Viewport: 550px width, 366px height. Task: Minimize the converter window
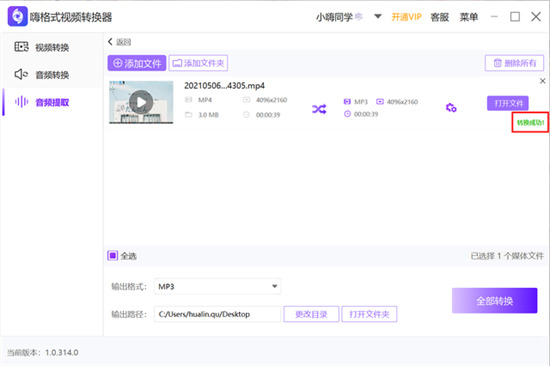click(494, 16)
